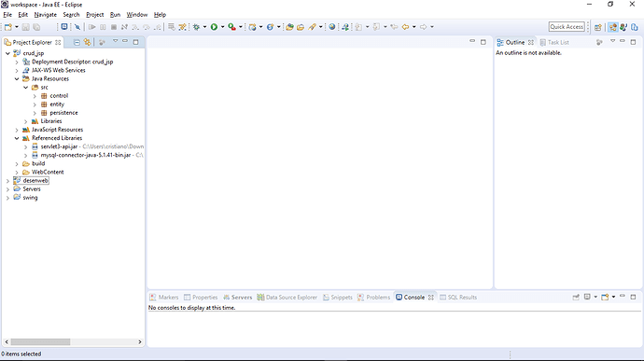The height and width of the screenshot is (361, 644).
Task: Open the Debug dropdown arrow
Action: (204, 27)
